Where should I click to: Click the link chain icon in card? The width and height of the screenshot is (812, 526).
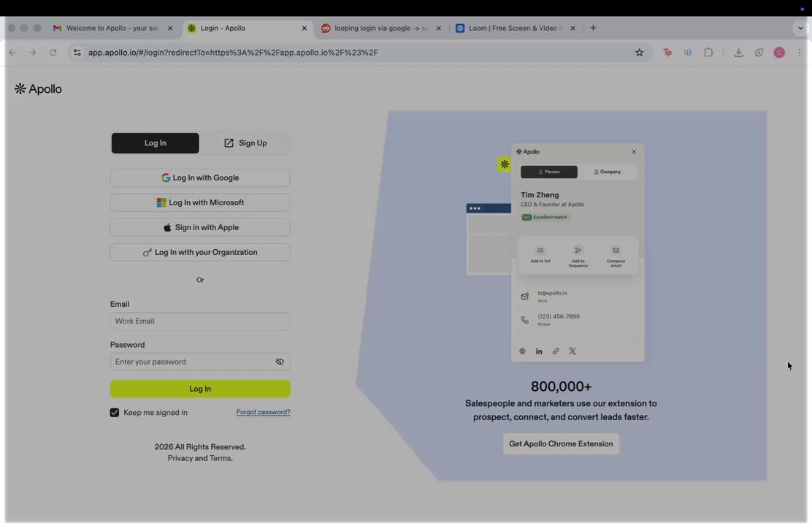pyautogui.click(x=556, y=351)
